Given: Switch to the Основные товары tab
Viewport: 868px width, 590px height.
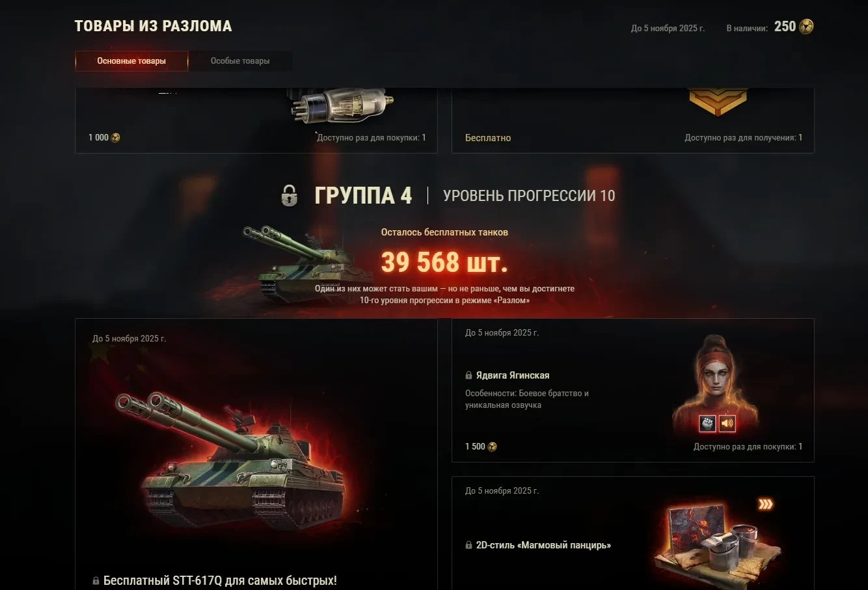Looking at the screenshot, I should (x=131, y=61).
